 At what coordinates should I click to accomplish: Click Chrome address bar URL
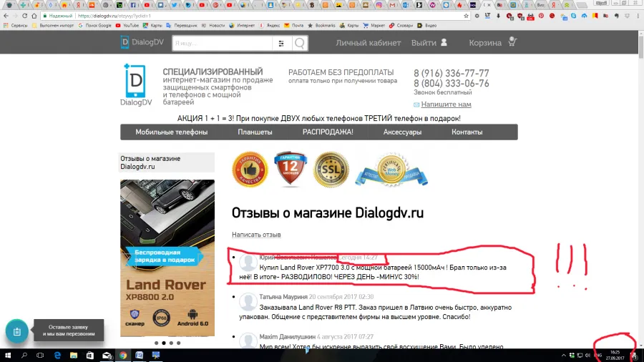pos(114,16)
